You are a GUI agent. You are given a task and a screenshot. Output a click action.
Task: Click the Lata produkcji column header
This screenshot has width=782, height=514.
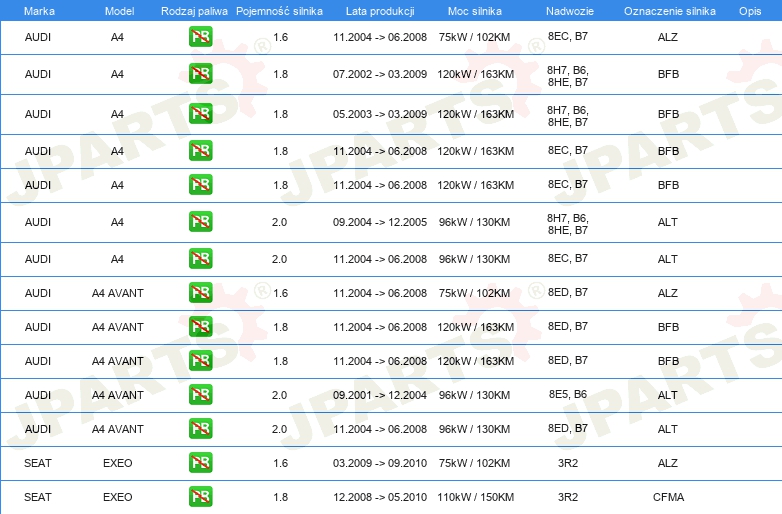click(380, 11)
